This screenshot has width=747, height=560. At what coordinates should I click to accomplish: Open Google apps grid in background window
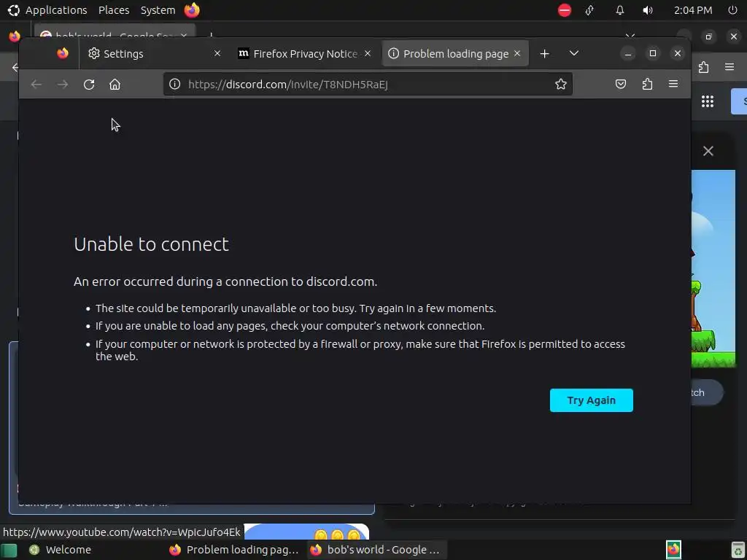coord(708,101)
